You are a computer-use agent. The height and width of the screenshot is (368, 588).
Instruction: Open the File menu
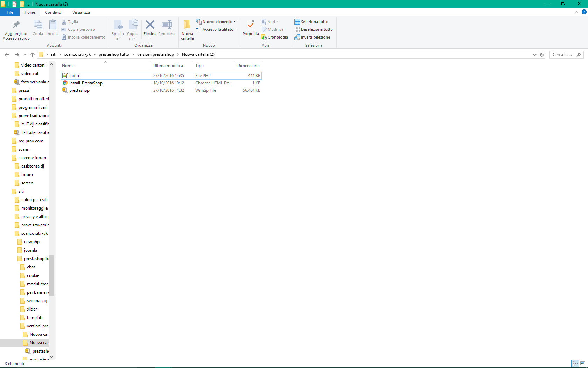point(10,12)
